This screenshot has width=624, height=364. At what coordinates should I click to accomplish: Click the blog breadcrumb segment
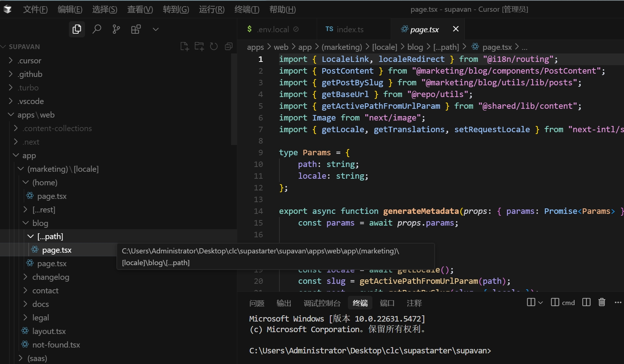(x=415, y=47)
